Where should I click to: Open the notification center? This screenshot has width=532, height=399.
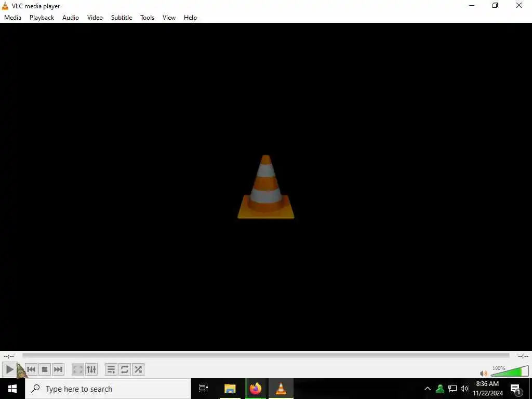click(x=516, y=389)
